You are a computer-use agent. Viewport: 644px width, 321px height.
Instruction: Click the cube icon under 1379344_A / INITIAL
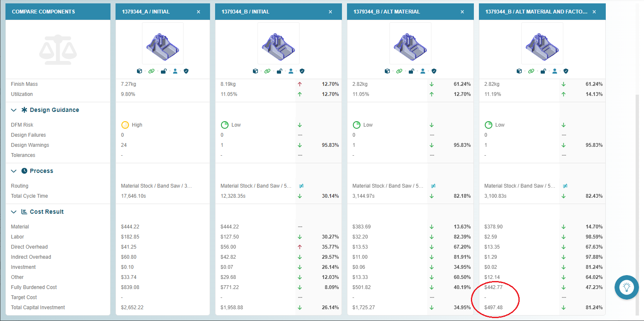pyautogui.click(x=139, y=71)
